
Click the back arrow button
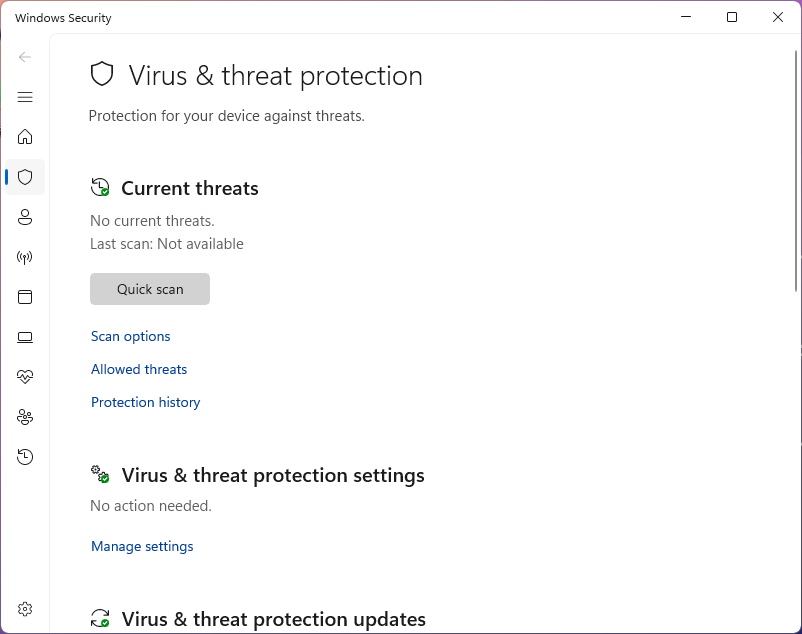[25, 57]
